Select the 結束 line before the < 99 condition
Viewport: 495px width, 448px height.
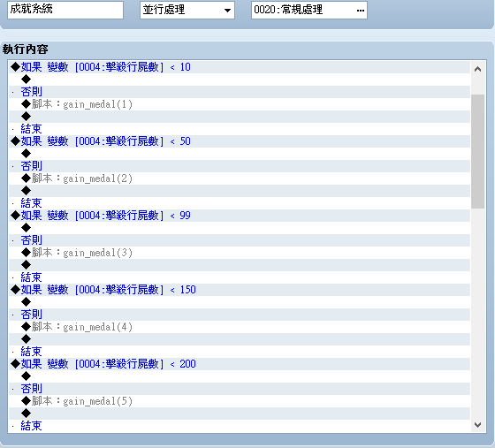pos(240,203)
